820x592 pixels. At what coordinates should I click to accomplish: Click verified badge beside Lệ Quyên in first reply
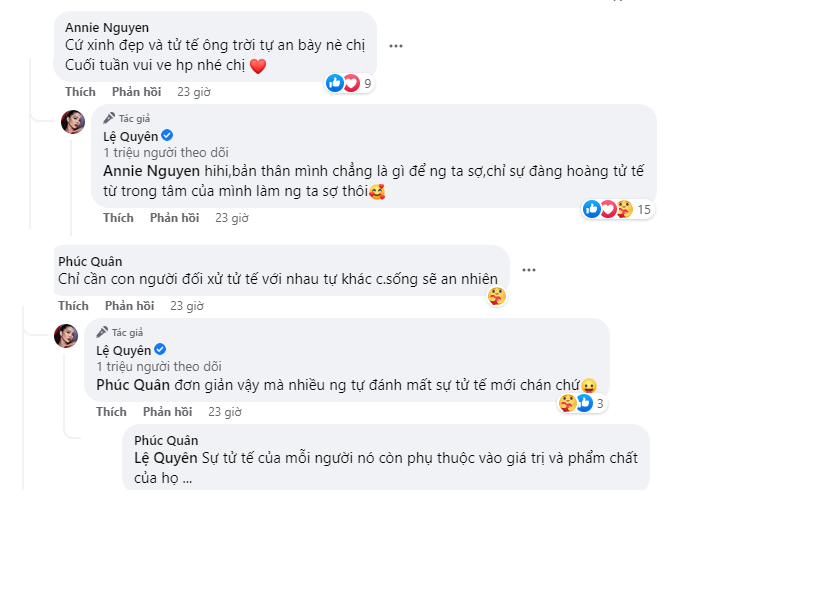click(168, 136)
